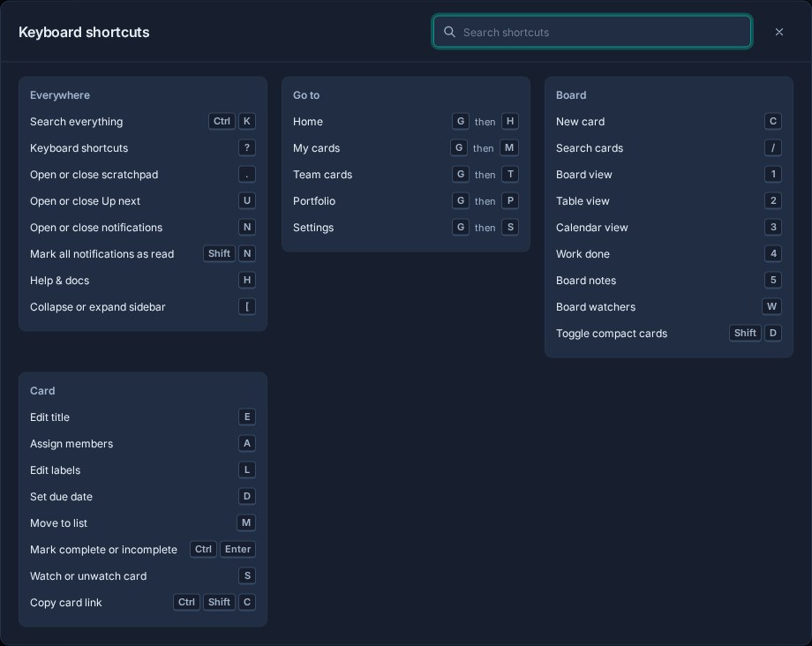812x646 pixels.
Task: Click 'Watch or unwatch card' text
Action: [88, 575]
